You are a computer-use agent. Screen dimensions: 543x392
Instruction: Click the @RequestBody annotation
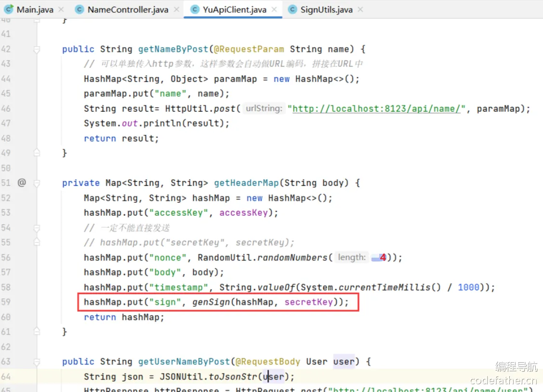(x=268, y=362)
